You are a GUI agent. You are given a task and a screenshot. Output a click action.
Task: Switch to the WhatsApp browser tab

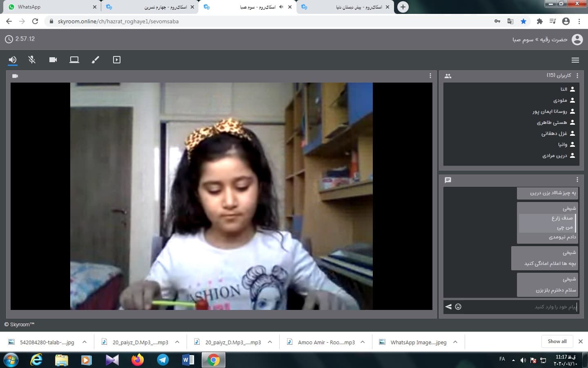pyautogui.click(x=49, y=7)
